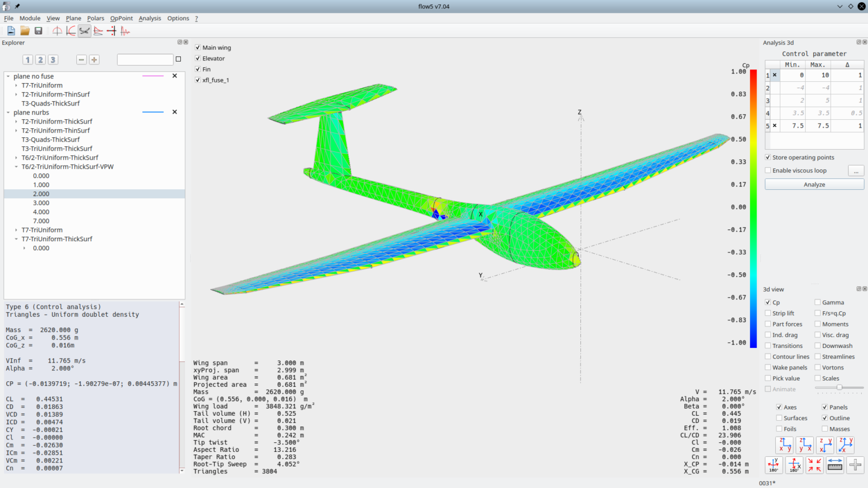Open the Analysis menu

click(150, 18)
